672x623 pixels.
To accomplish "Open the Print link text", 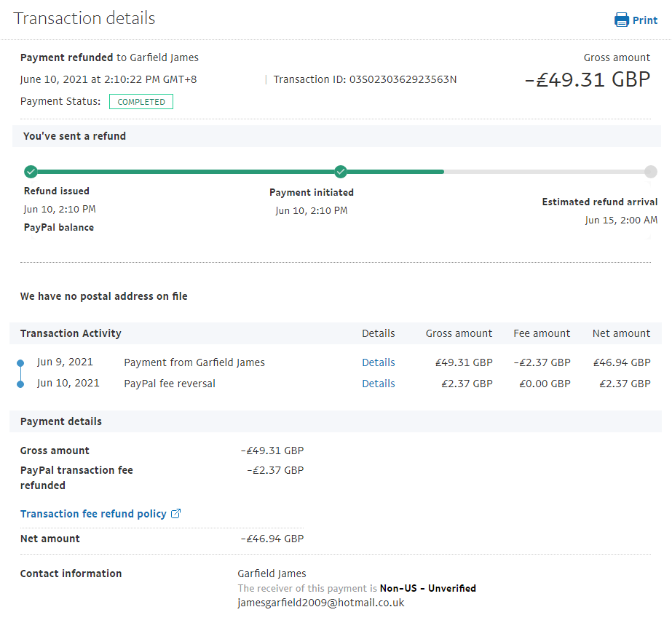I will [644, 20].
